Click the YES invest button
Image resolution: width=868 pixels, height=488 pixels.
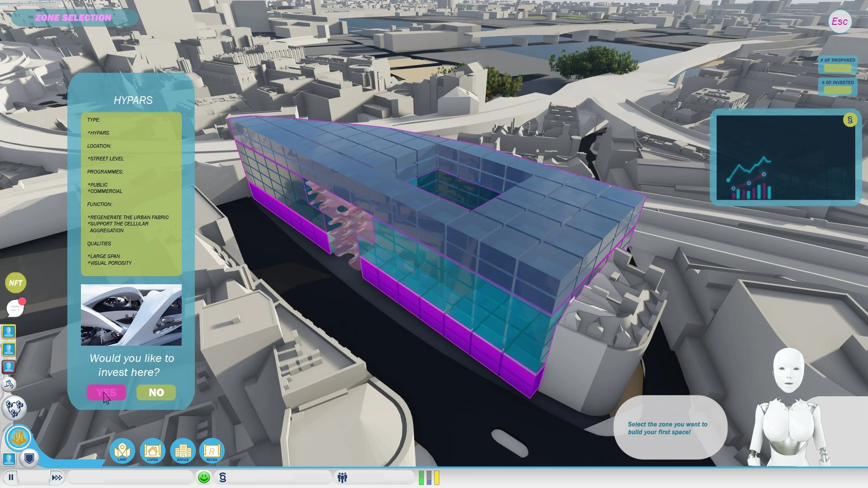pos(106,392)
